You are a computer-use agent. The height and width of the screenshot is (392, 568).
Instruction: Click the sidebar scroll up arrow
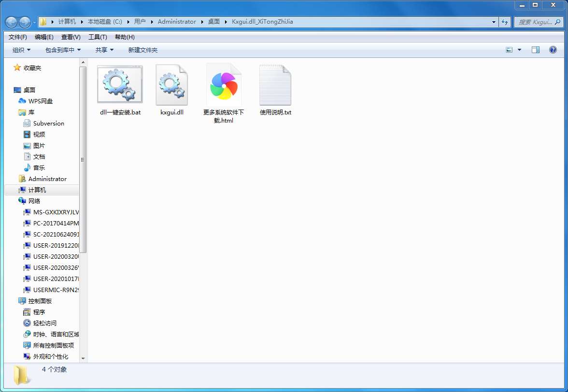83,62
